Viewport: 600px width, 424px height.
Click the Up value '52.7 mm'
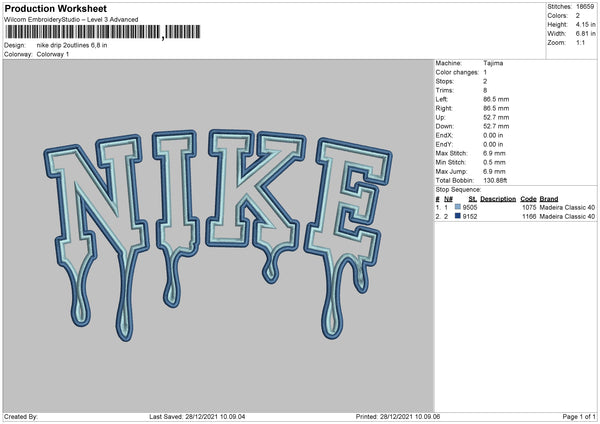point(496,117)
